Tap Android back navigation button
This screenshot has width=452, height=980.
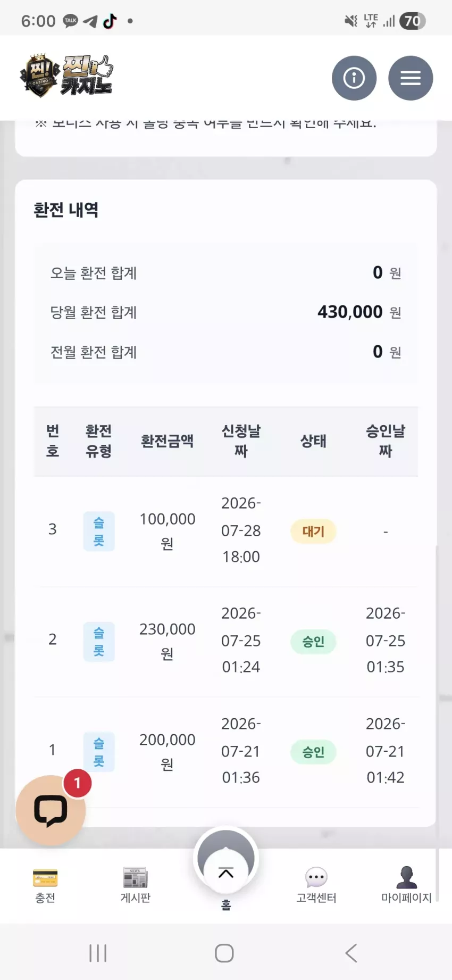(x=351, y=953)
